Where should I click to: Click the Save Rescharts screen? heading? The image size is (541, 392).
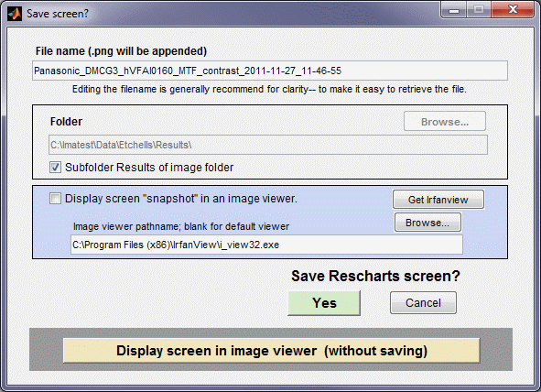375,276
